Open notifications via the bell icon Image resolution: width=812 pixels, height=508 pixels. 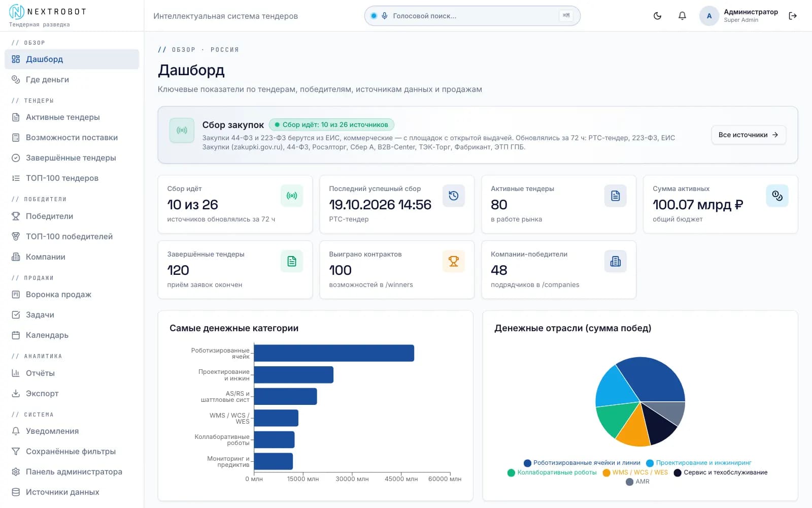tap(682, 16)
